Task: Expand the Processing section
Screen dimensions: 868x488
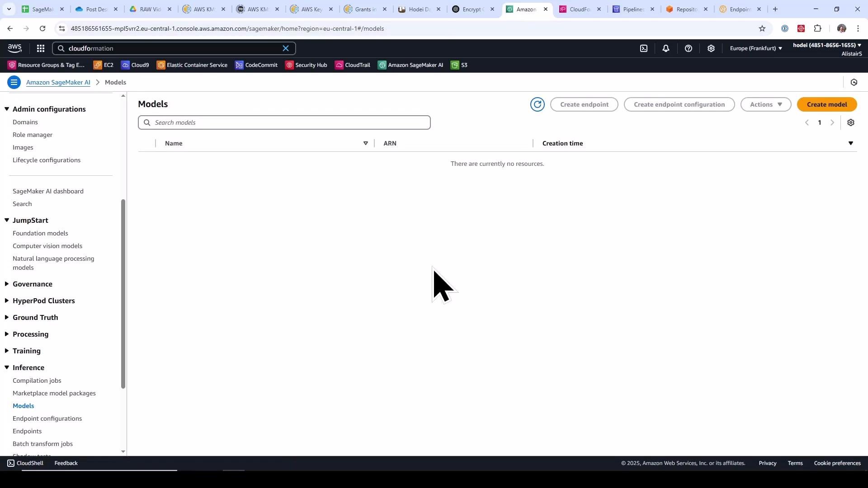Action: (x=7, y=334)
